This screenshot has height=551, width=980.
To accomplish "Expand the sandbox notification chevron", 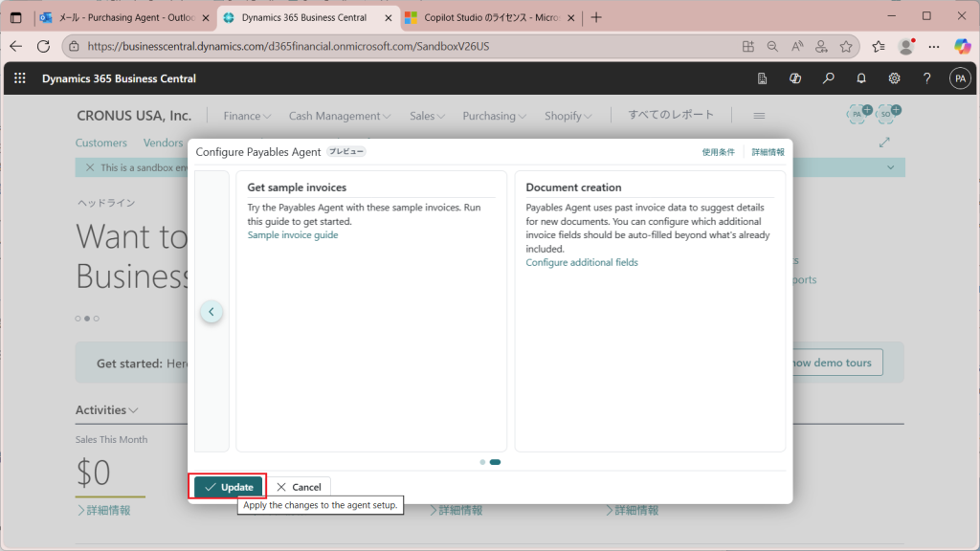I will click(x=891, y=167).
